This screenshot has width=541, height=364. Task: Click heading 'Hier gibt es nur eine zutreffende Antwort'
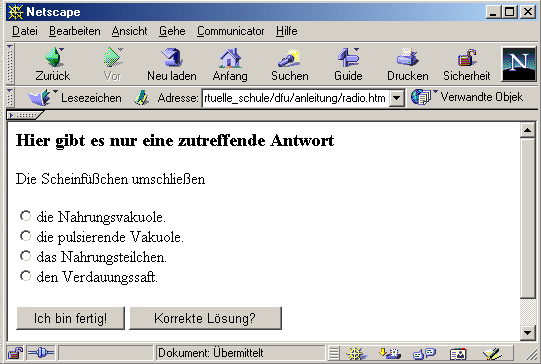tap(175, 141)
